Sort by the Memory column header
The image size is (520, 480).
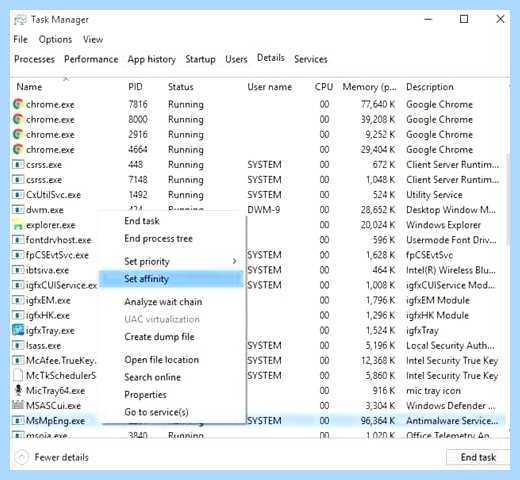pyautogui.click(x=369, y=87)
